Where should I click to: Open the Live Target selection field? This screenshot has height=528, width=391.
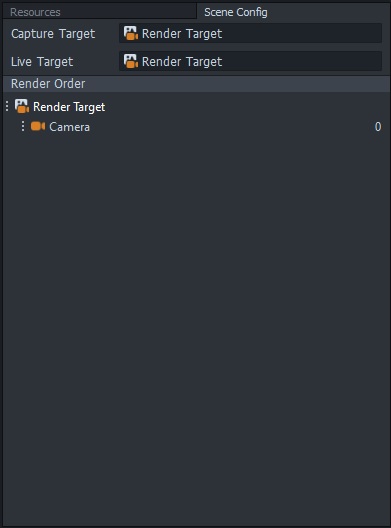pyautogui.click(x=250, y=61)
